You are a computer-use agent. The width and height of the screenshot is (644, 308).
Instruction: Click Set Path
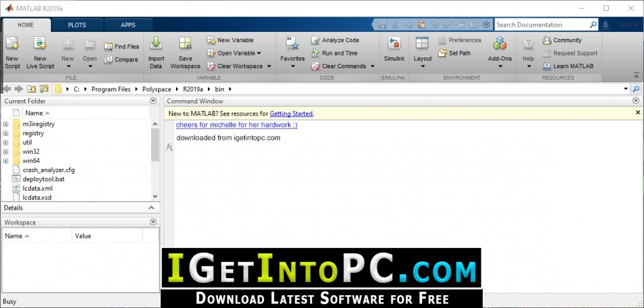click(x=454, y=53)
